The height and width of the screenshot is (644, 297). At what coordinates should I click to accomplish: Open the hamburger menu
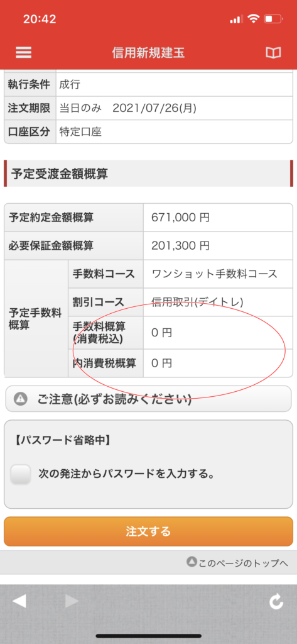(23, 52)
